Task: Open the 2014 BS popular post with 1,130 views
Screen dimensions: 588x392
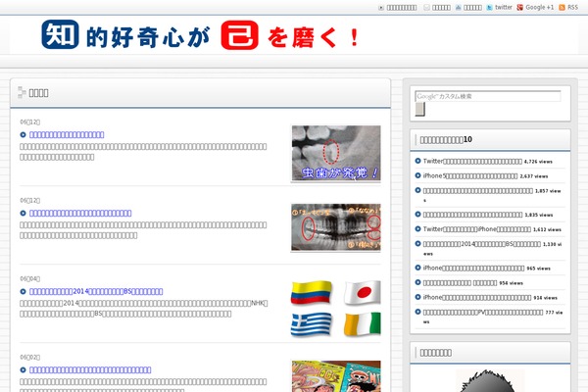Action: (x=482, y=244)
